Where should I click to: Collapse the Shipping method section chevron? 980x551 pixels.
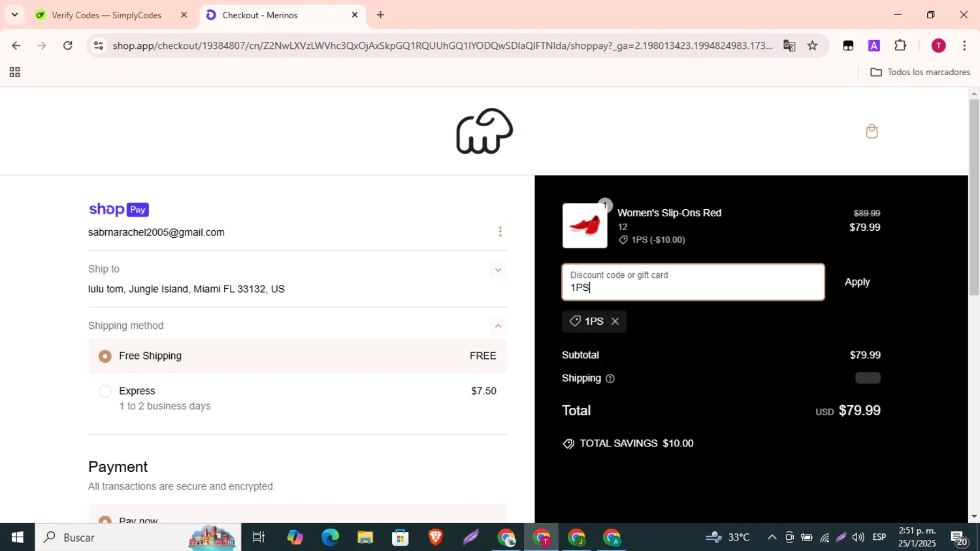pos(498,326)
